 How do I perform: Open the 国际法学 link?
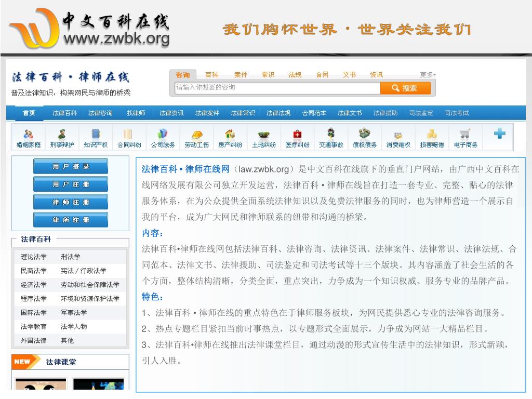pyautogui.click(x=34, y=312)
